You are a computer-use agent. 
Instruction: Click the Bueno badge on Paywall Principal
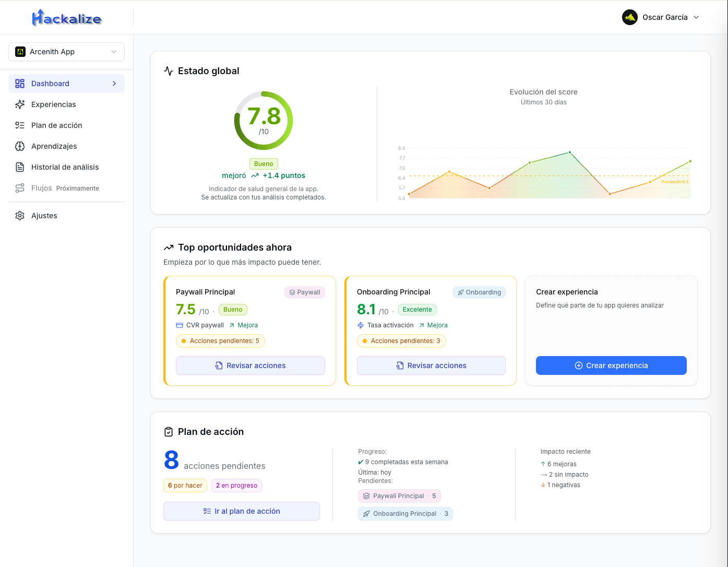[233, 310]
